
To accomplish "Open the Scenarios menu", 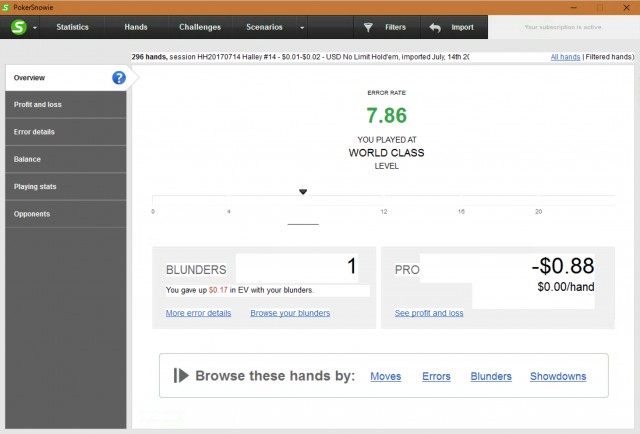I will click(264, 27).
